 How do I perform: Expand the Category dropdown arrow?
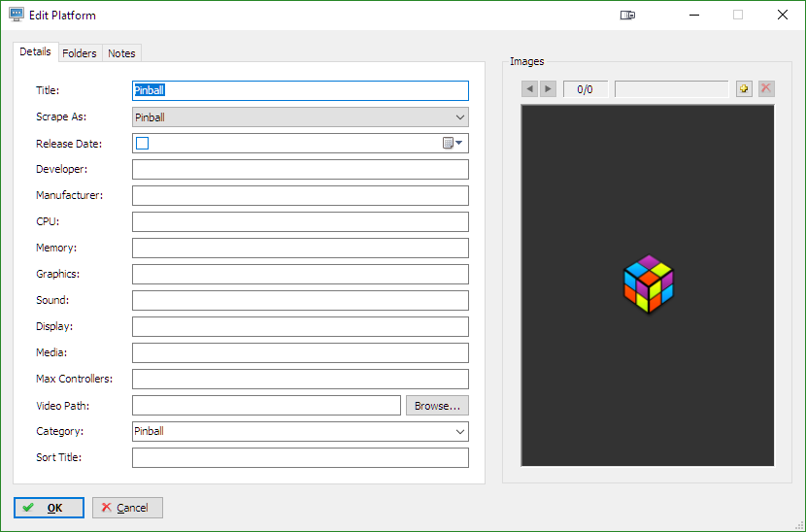point(460,432)
